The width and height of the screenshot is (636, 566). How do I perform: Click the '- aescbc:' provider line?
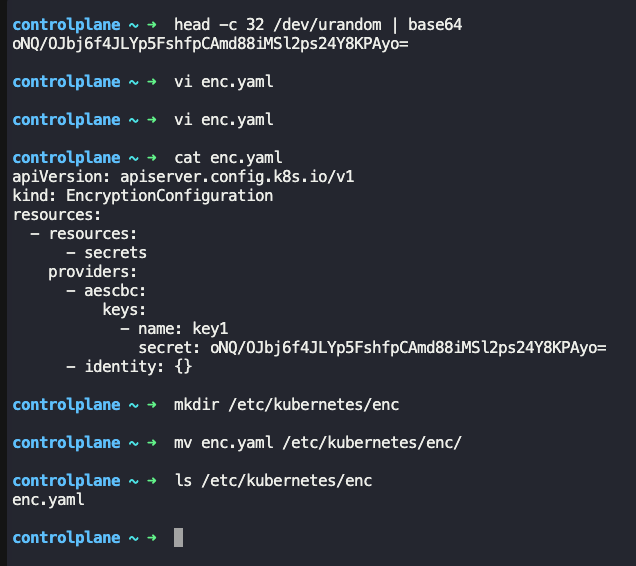pyautogui.click(x=106, y=291)
